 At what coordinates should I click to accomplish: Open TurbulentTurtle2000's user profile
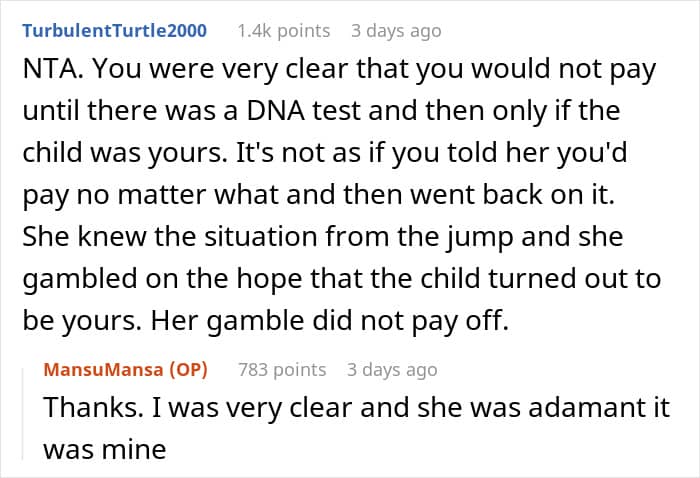point(115,31)
